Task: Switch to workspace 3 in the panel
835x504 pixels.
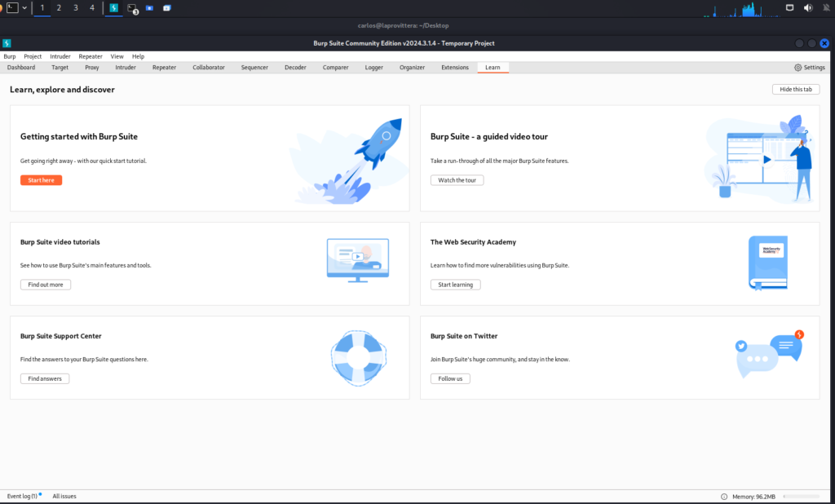Action: pyautogui.click(x=76, y=7)
